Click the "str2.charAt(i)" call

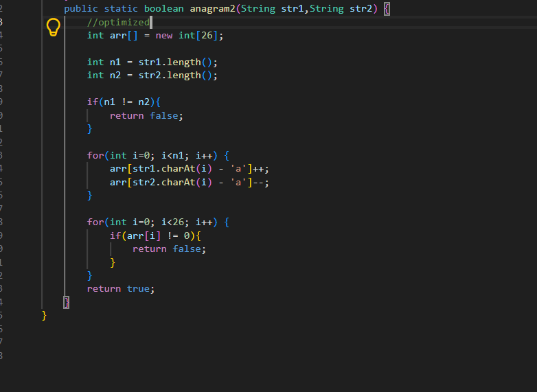pos(172,183)
